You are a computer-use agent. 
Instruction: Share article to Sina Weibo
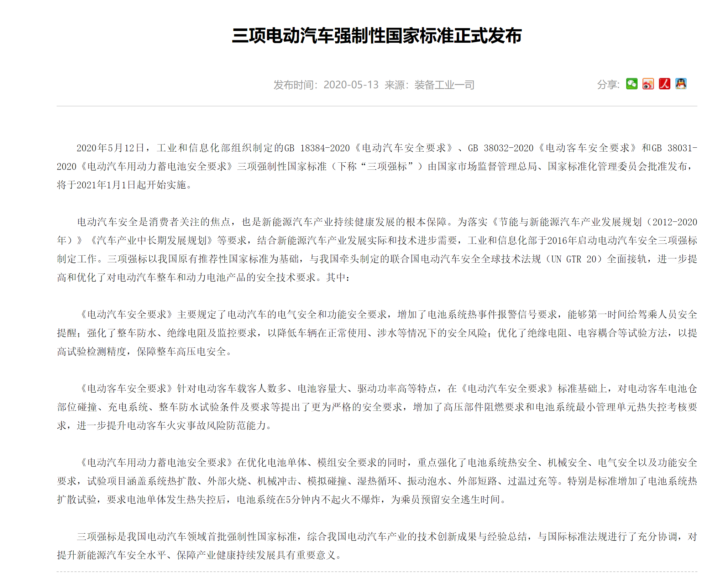(x=648, y=84)
